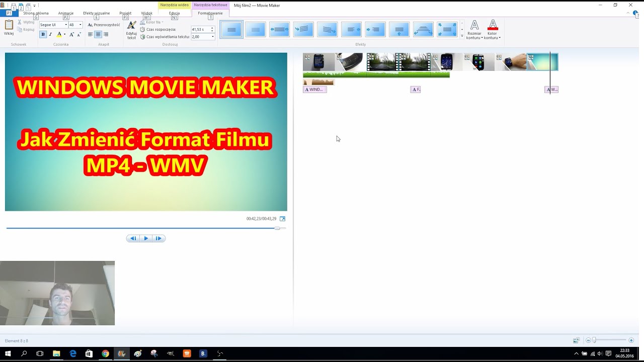Click the Edytuj tekst button
This screenshot has height=362, width=644.
[x=131, y=30]
